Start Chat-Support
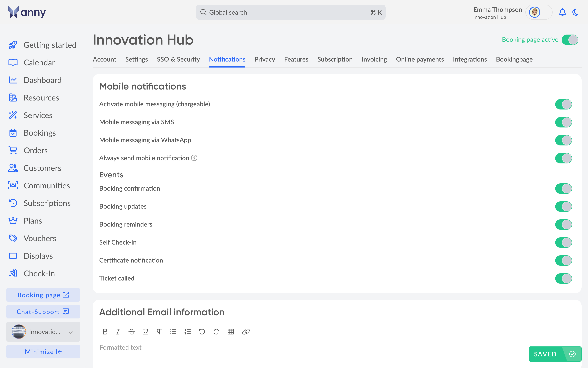Viewport: 588px width, 368px height. coord(43,312)
